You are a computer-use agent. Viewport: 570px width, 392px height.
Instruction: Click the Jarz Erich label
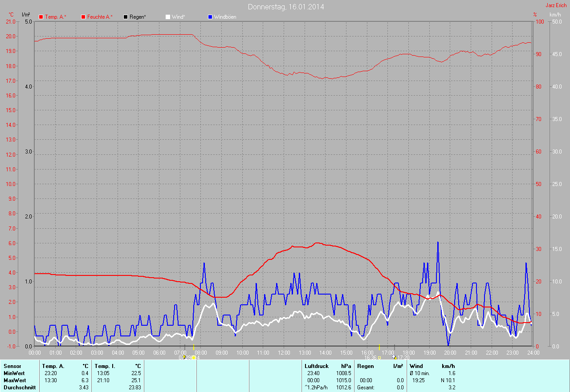coord(556,5)
